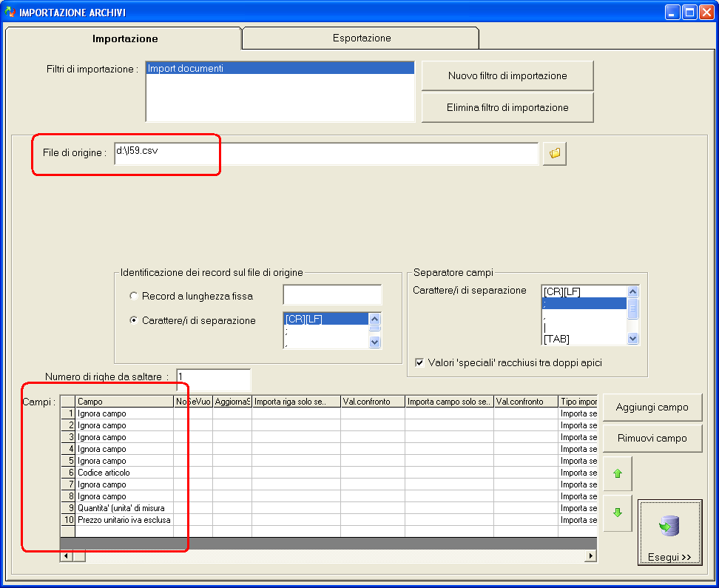This screenshot has height=588, width=719.
Task: Click 'Nuovo filtro di importazione' button
Action: pos(507,75)
